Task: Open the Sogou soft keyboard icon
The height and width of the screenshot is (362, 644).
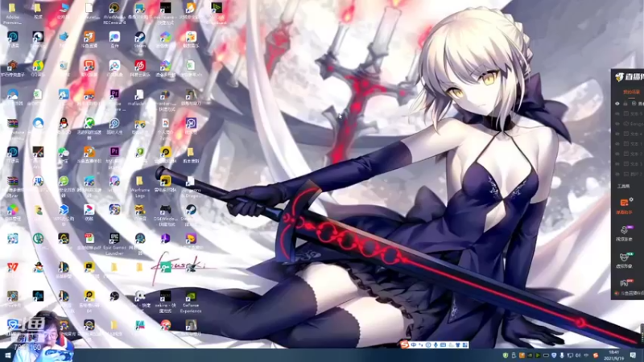Action: [443, 345]
